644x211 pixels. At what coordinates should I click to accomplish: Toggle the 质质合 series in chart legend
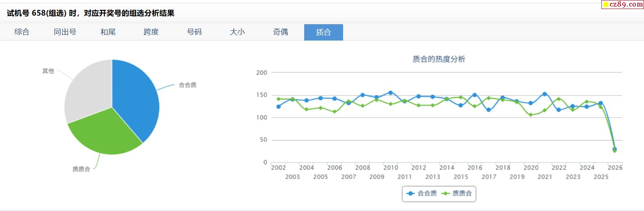pos(457,193)
